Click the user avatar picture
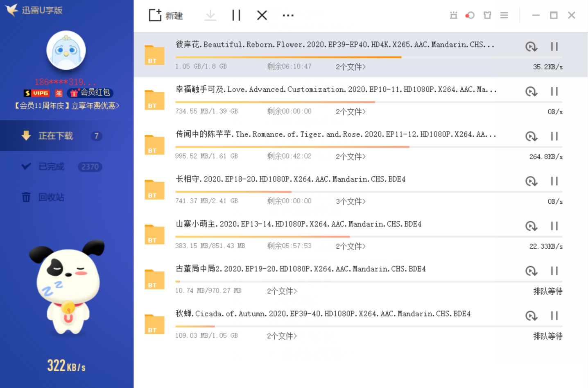The image size is (588, 388). 66,50
